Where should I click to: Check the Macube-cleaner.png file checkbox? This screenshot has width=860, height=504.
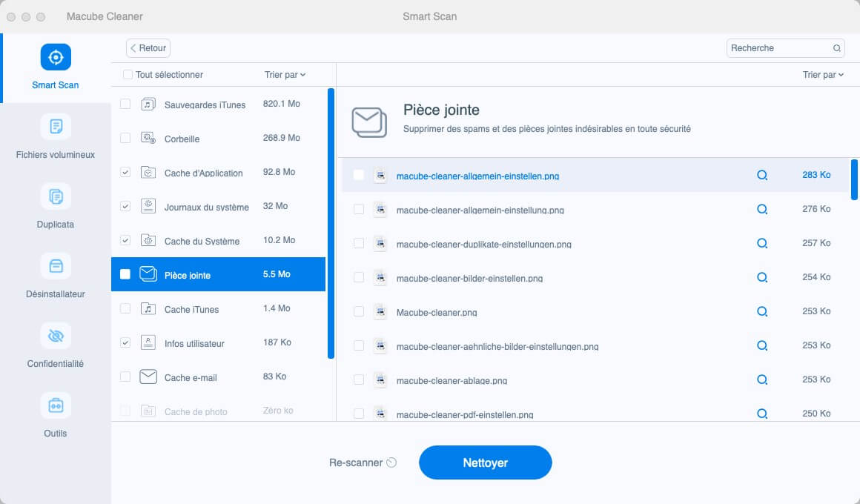pyautogui.click(x=359, y=311)
